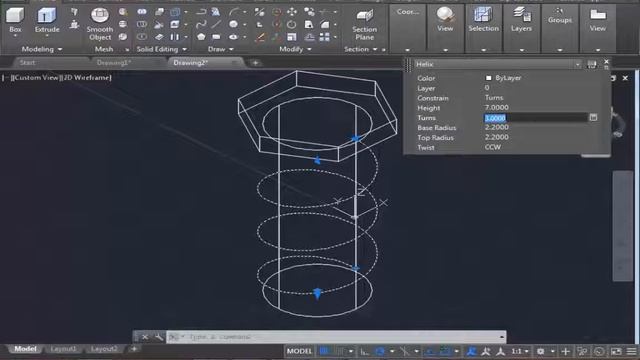Viewport: 640px width, 360px height.
Task: Open the Section Plane tool
Action: [364, 24]
